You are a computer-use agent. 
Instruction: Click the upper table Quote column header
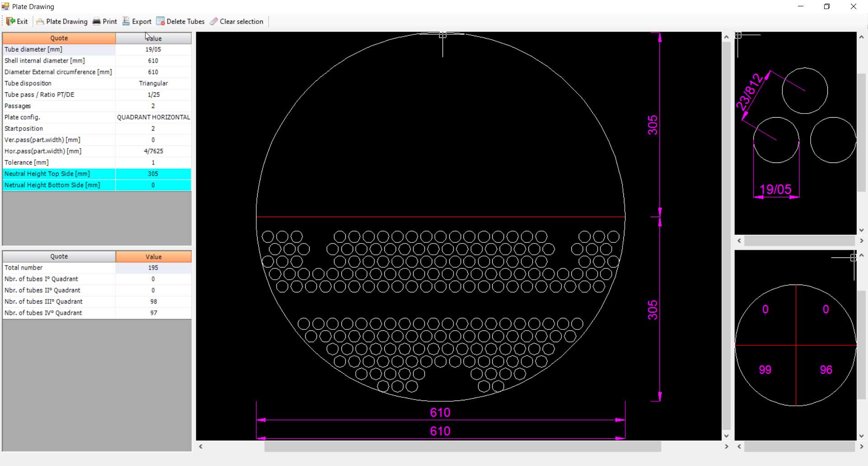(x=59, y=38)
